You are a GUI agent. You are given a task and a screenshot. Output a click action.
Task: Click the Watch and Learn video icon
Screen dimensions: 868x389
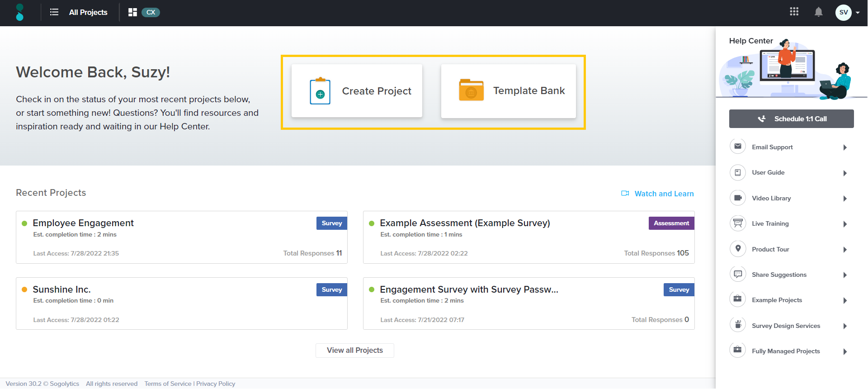(x=625, y=194)
